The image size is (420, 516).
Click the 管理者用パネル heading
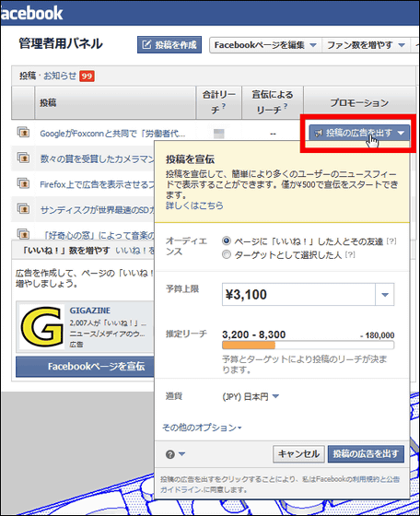(x=61, y=44)
